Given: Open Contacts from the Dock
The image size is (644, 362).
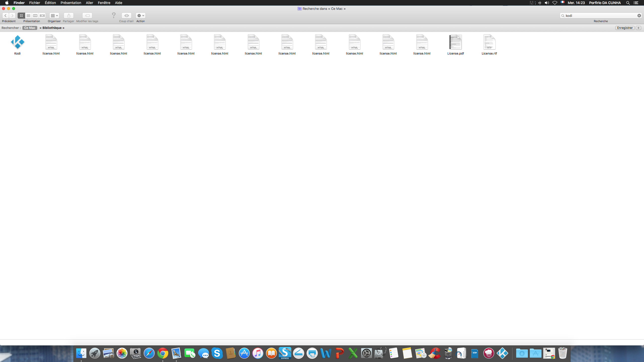Looking at the screenshot, I should (231, 353).
